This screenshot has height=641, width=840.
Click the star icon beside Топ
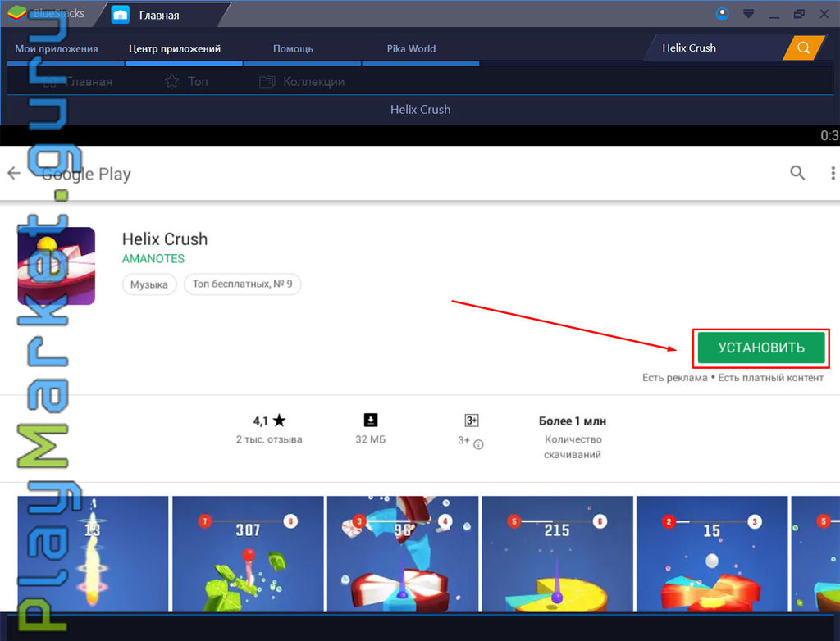172,81
